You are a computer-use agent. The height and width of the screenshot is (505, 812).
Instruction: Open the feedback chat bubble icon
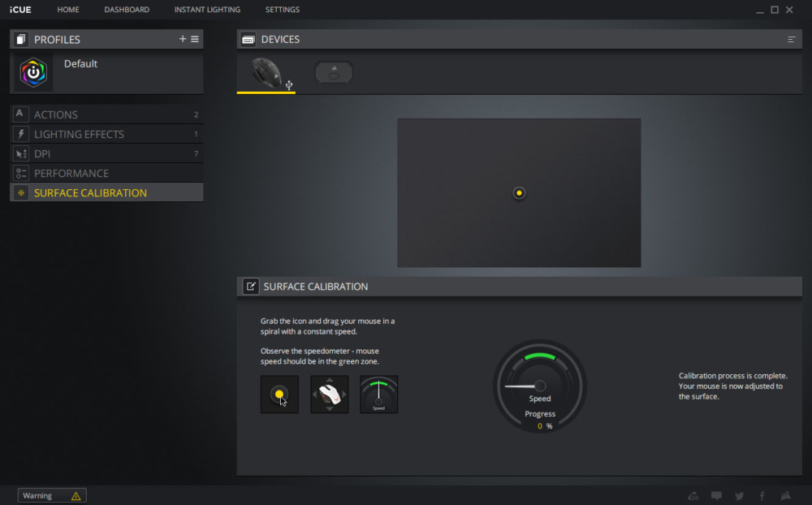716,496
